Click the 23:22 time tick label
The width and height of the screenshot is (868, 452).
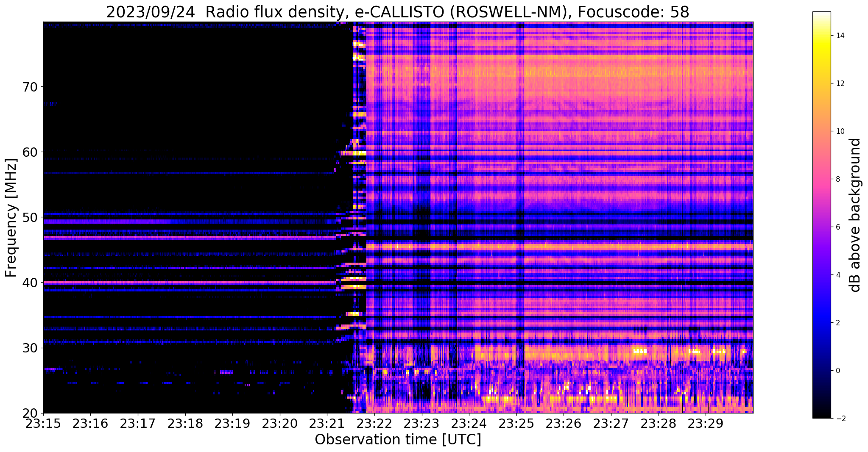tap(374, 424)
